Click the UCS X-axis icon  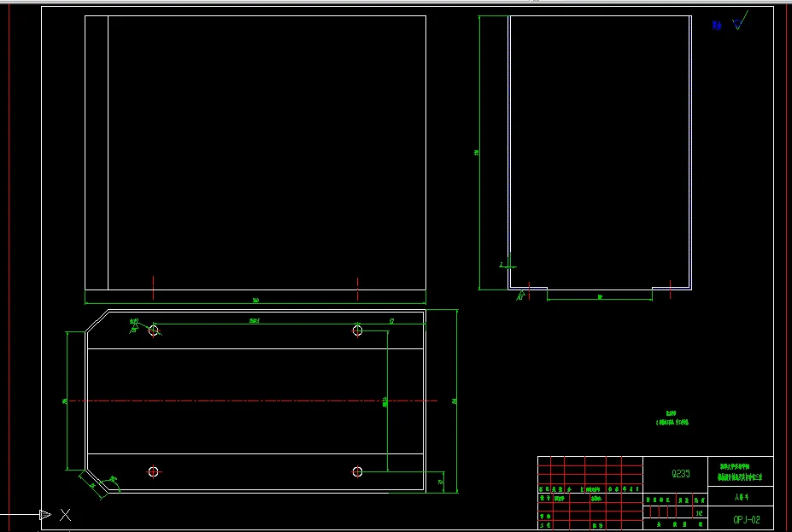pyautogui.click(x=56, y=515)
